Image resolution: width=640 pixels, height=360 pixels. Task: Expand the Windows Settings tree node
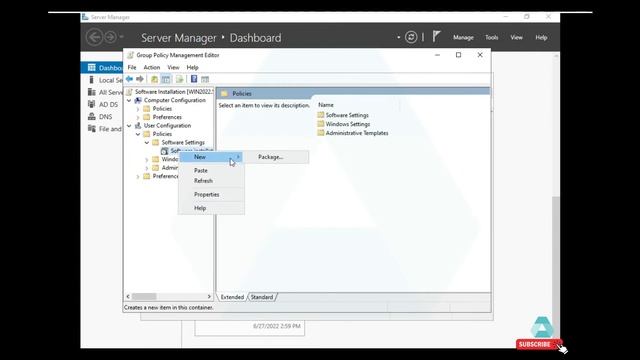[x=147, y=160]
